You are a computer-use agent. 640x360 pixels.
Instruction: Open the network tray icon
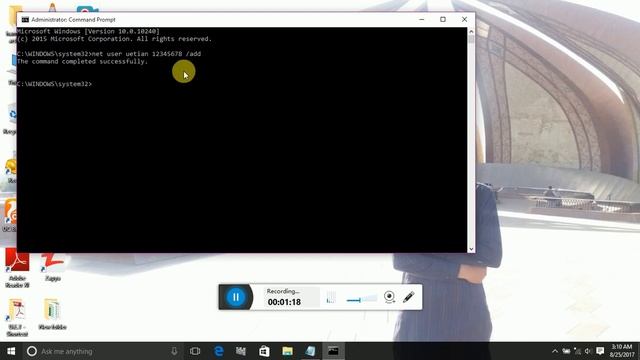click(577, 351)
